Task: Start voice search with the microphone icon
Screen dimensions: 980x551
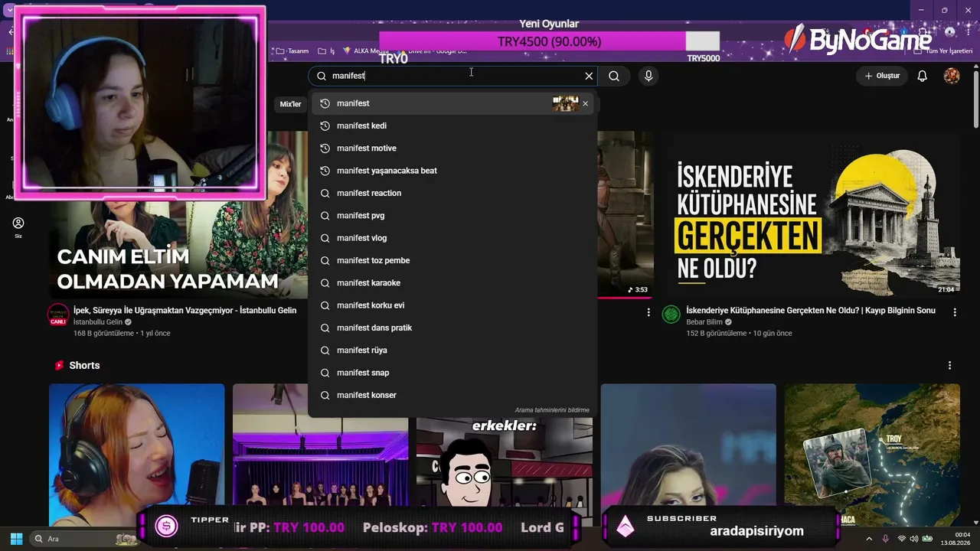Action: click(x=648, y=76)
